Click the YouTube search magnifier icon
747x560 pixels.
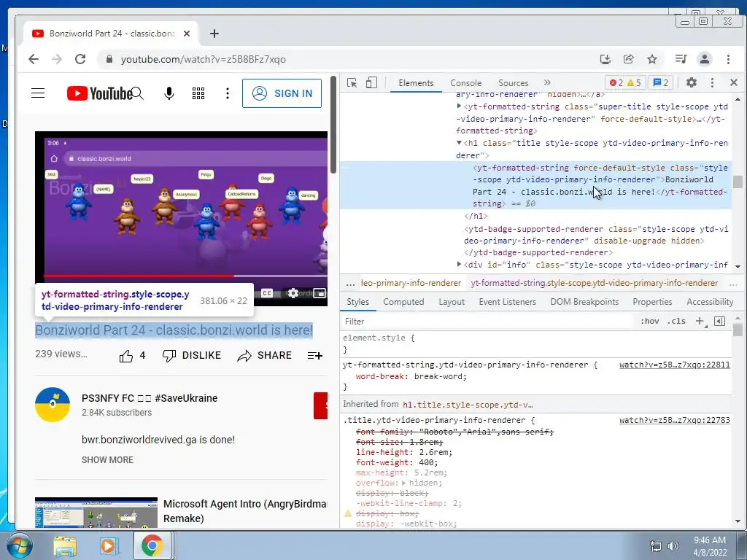click(137, 93)
